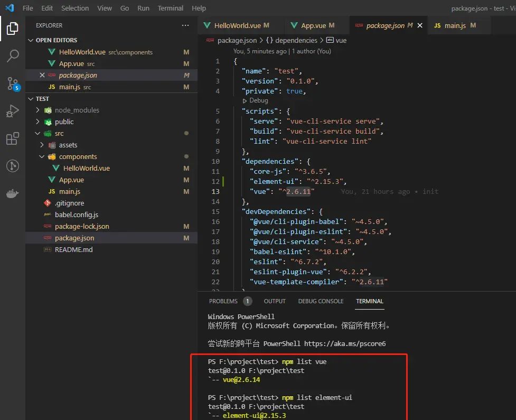Select HelloWorld.vue in the components folder
The width and height of the screenshot is (516, 420).
[87, 168]
